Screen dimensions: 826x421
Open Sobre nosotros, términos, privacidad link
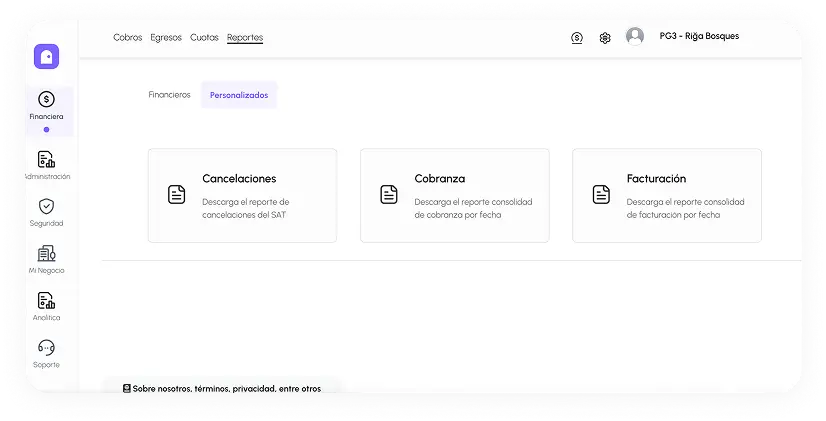point(227,389)
